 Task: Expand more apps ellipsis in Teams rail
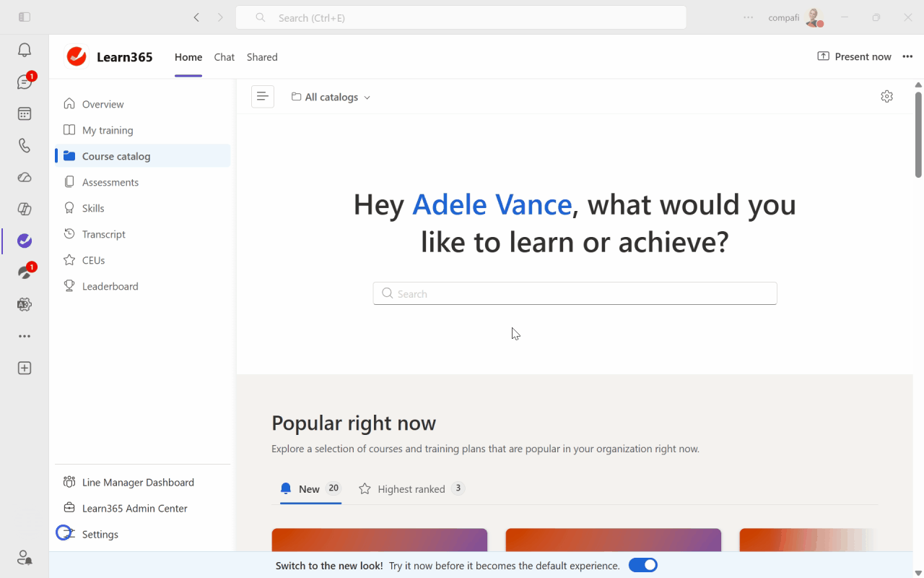tap(25, 336)
